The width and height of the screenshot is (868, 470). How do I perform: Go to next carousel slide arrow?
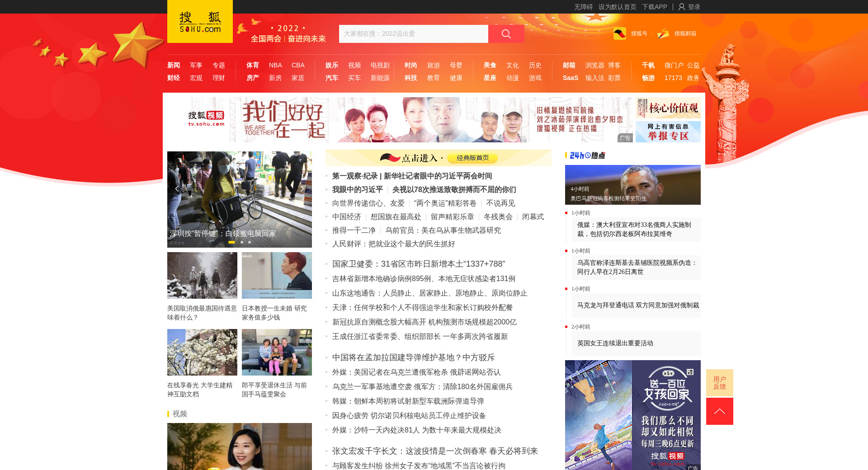302,189
